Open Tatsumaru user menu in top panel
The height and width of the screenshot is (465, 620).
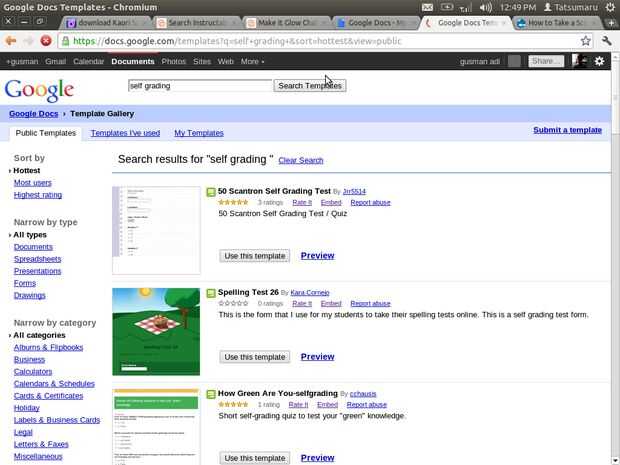tap(571, 7)
